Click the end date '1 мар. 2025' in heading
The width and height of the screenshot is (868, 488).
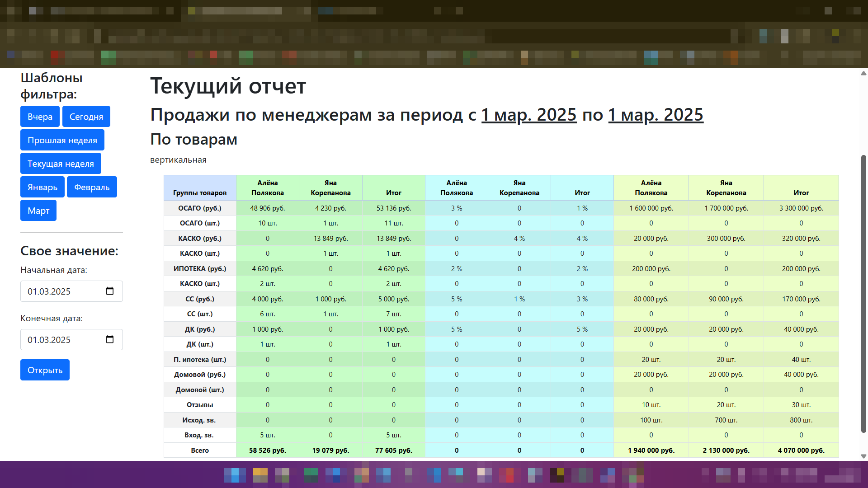point(656,115)
